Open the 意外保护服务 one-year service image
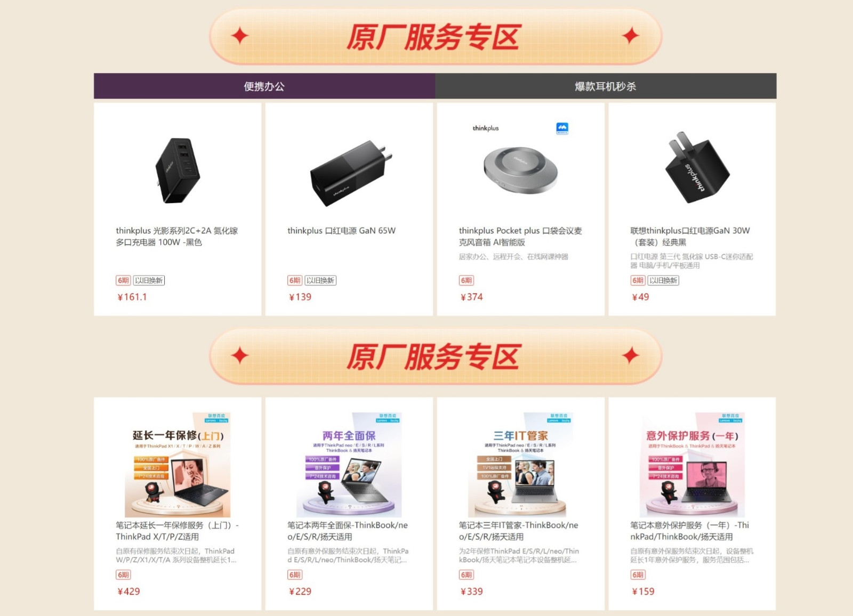Viewport: 853px width, 616px height. (x=692, y=465)
